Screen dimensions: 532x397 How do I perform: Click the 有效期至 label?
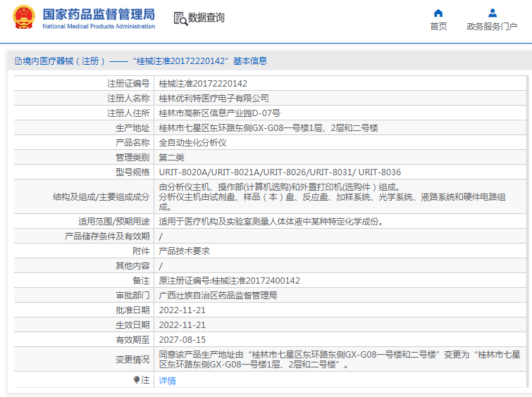tap(132, 340)
